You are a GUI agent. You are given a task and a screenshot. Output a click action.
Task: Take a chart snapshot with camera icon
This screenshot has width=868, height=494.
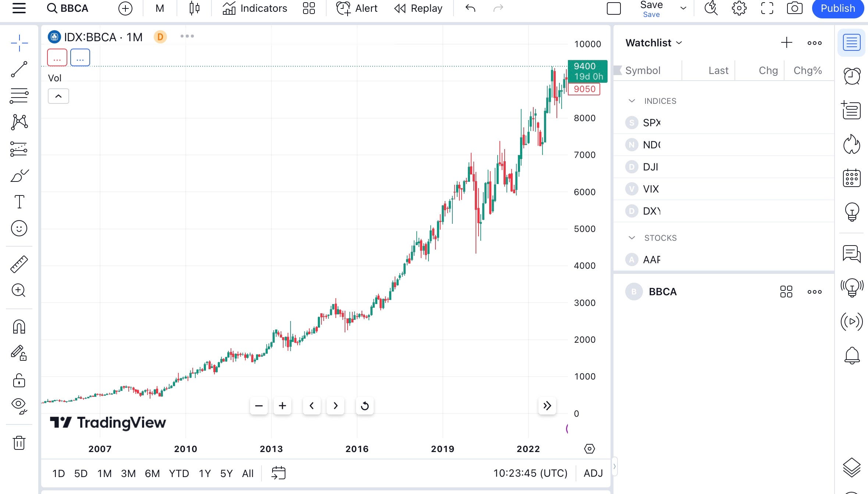point(794,8)
